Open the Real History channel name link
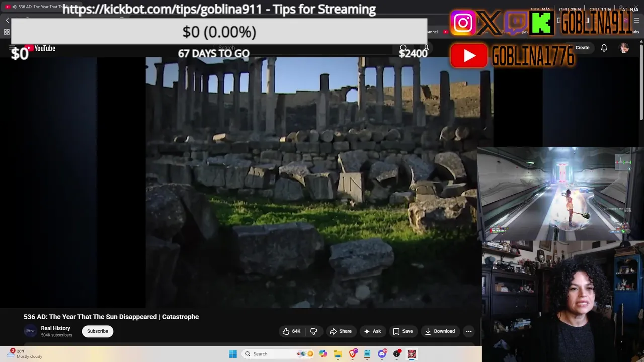 tap(55, 328)
